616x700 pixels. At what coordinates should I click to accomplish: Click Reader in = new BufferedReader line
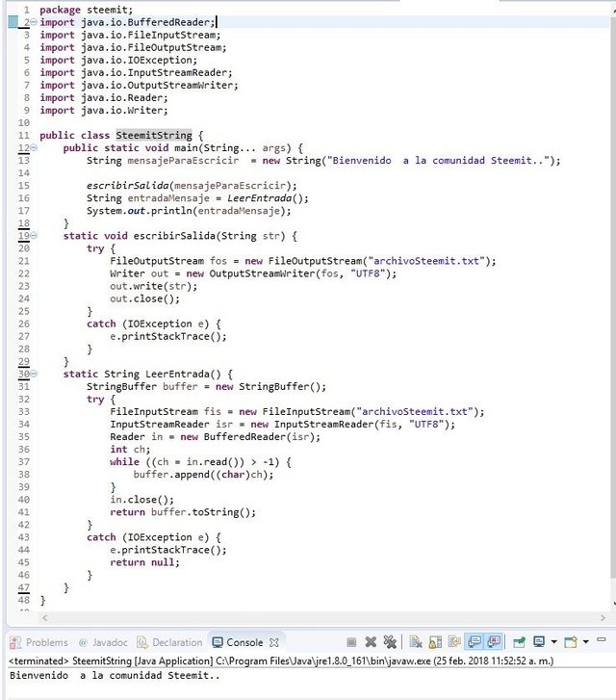216,436
